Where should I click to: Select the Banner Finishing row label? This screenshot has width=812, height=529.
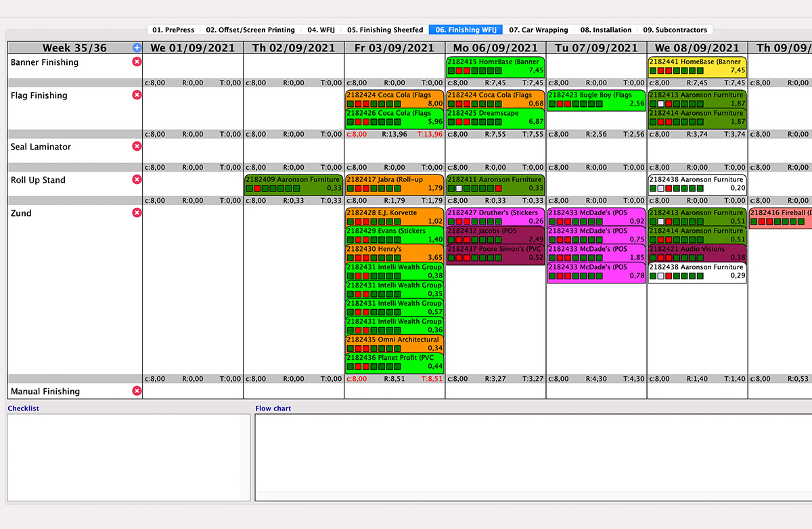pos(45,62)
